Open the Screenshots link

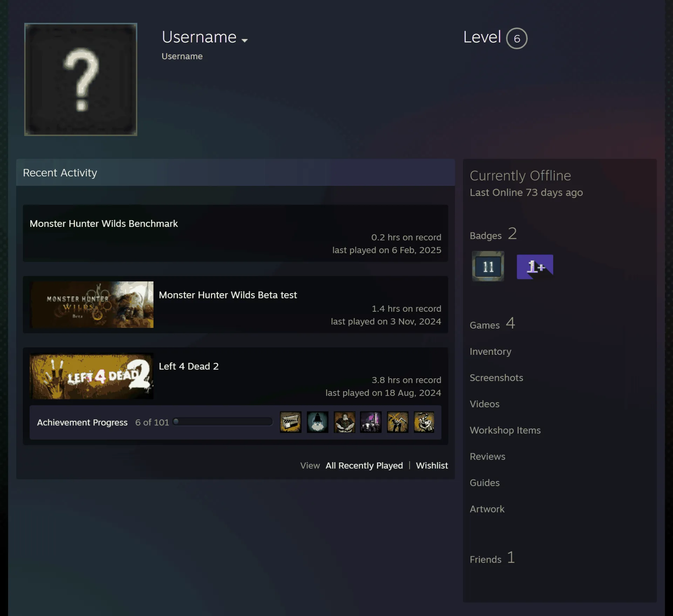(x=496, y=378)
